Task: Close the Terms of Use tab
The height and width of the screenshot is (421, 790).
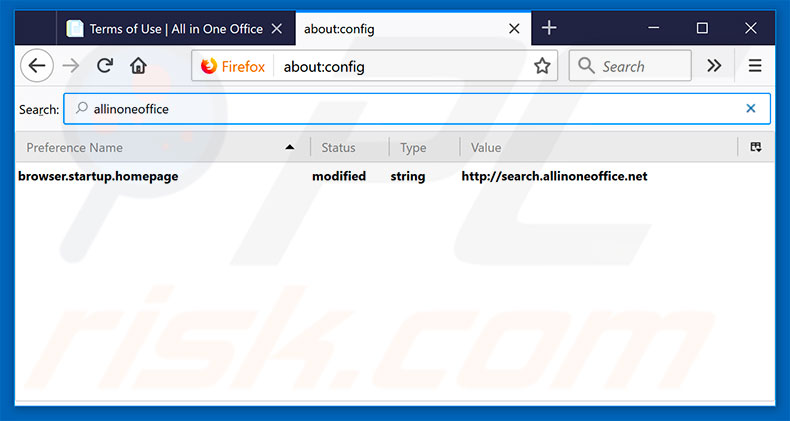Action: click(277, 29)
